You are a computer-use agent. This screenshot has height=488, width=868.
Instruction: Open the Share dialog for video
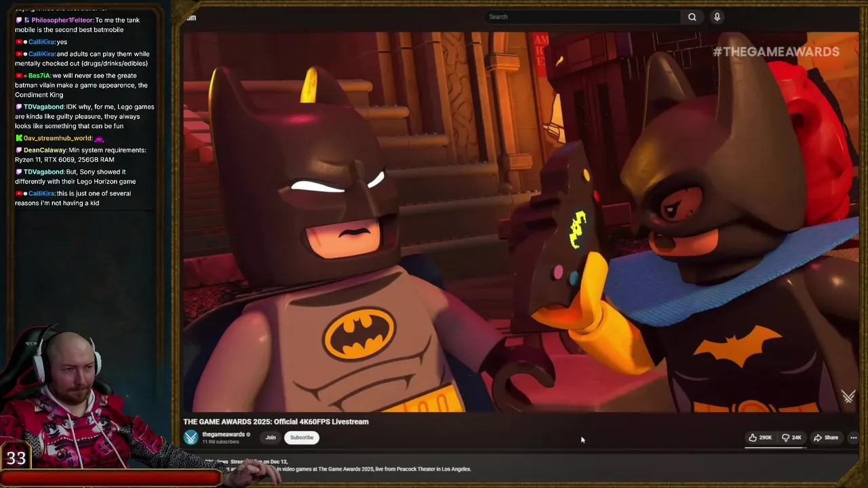[x=826, y=438]
